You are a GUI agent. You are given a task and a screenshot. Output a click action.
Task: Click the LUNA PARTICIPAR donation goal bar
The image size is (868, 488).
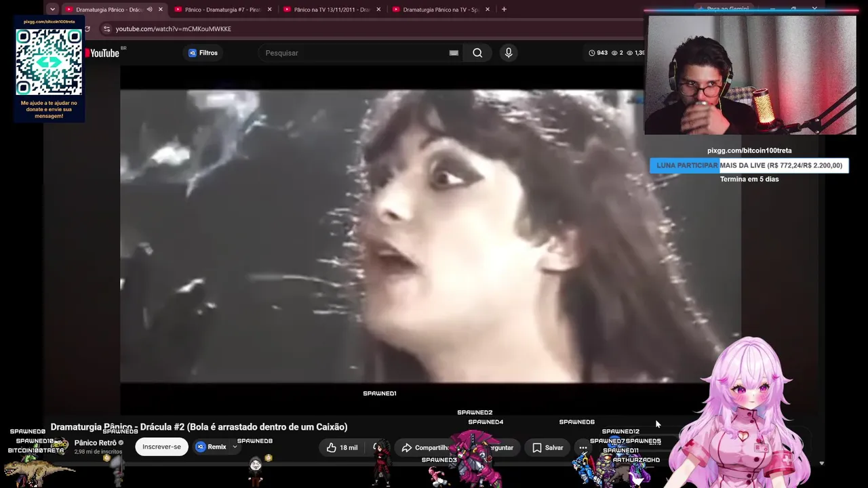click(x=749, y=165)
